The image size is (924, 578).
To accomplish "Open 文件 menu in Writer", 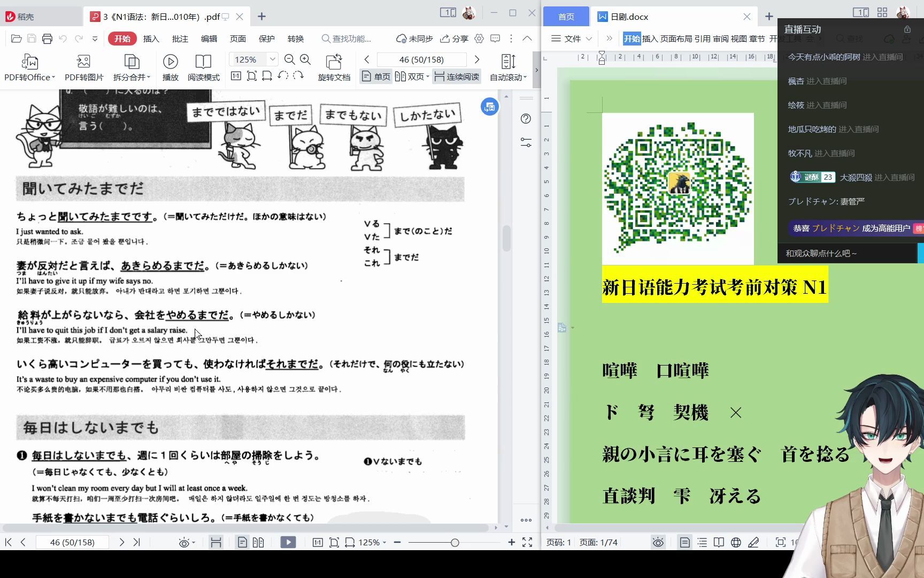I will [572, 39].
